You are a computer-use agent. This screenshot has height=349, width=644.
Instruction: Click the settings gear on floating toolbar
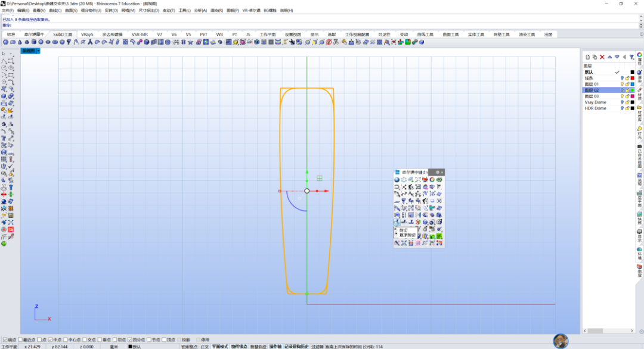[x=438, y=172]
